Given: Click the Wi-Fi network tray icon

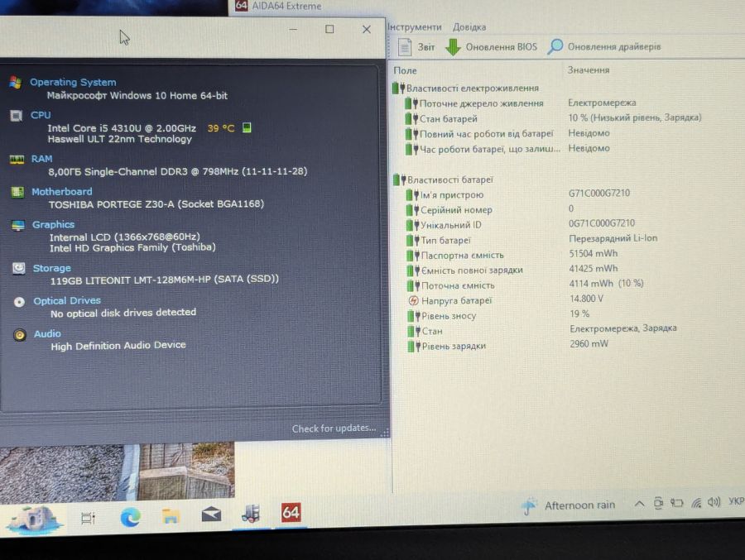Looking at the screenshot, I should point(696,503).
